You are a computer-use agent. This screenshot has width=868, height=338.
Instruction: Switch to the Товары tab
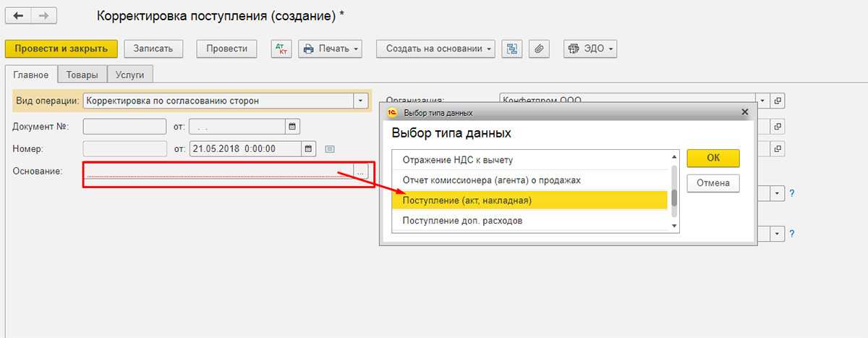pos(82,74)
